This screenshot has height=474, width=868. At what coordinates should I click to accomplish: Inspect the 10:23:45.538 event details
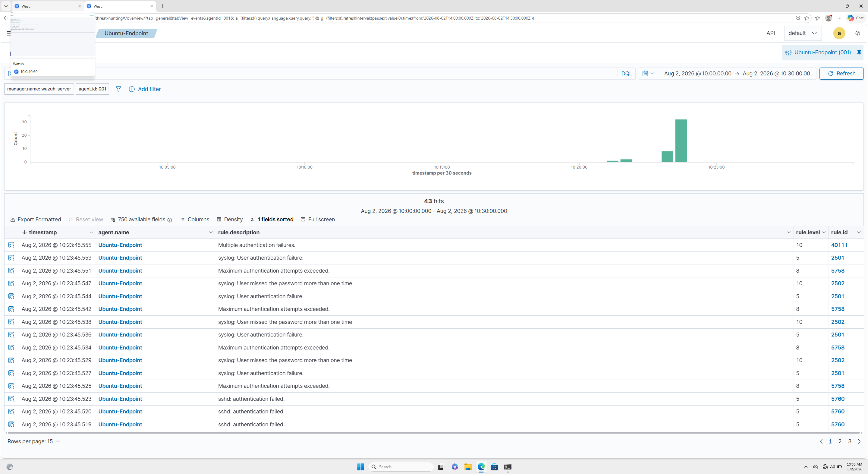pos(11,322)
